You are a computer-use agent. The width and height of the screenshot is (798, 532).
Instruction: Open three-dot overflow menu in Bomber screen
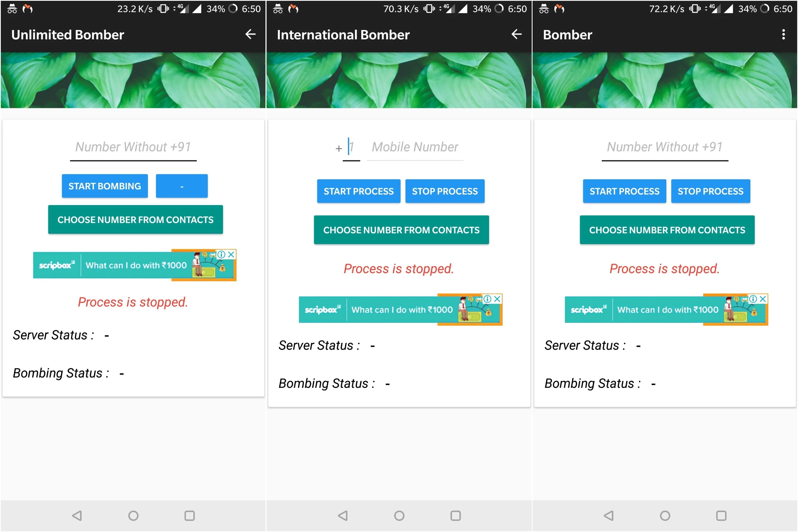pyautogui.click(x=783, y=34)
